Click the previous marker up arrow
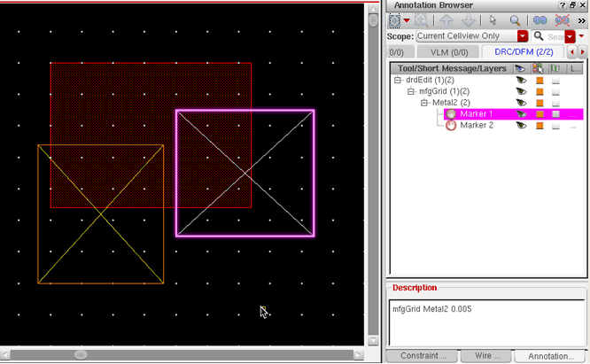This screenshot has width=590, height=364. [446, 20]
